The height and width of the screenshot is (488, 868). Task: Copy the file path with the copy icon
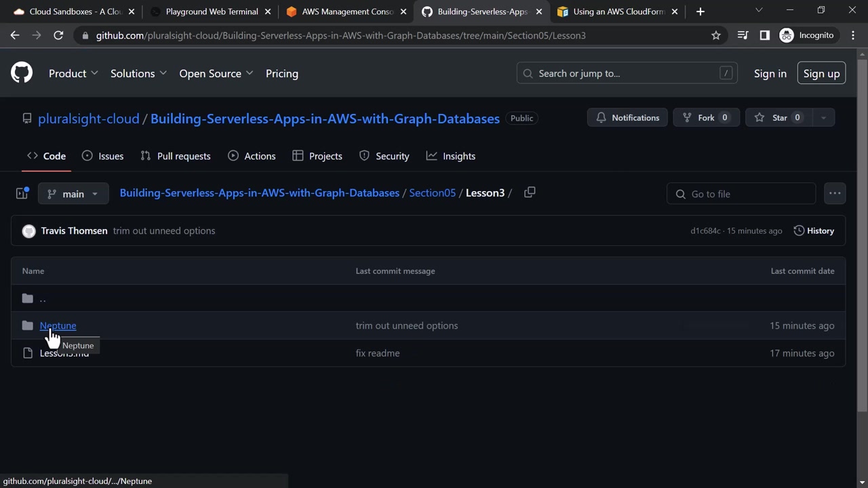pyautogui.click(x=530, y=192)
